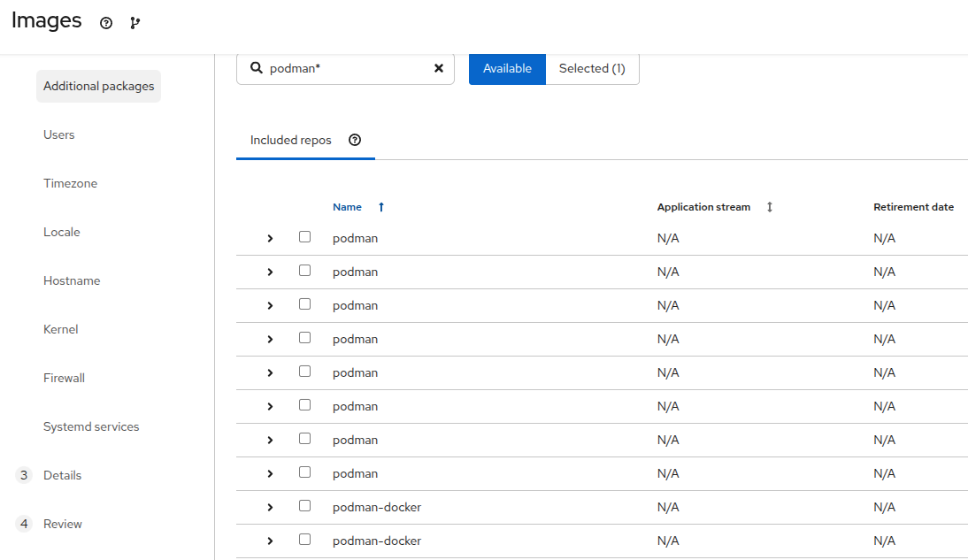Open the Firewall step in sidebar
Screen dimensions: 968x560
(x=64, y=378)
